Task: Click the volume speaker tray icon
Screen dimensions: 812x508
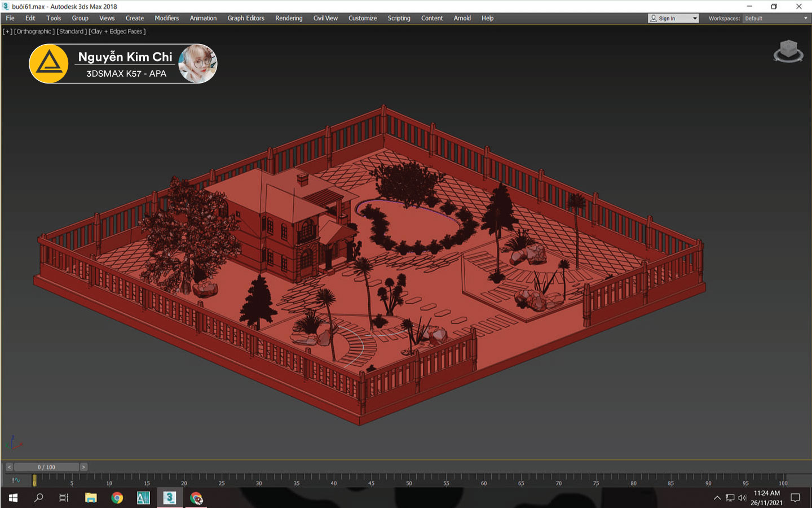Action: 742,498
